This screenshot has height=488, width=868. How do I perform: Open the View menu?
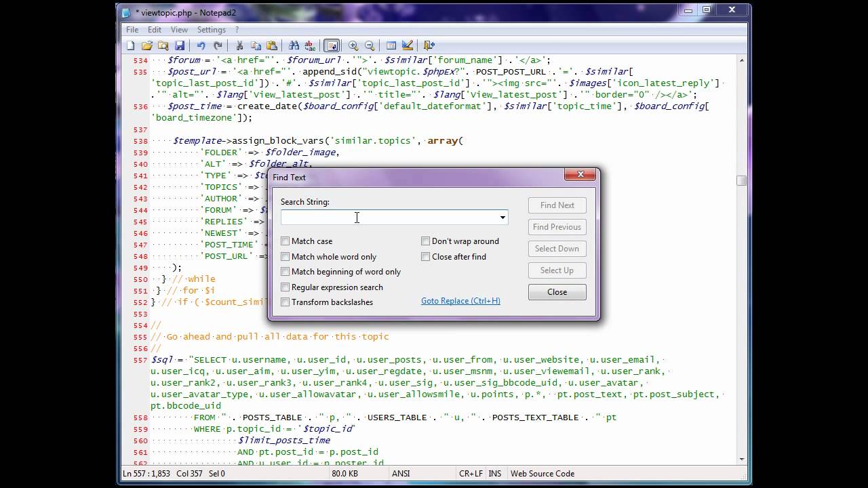point(179,30)
